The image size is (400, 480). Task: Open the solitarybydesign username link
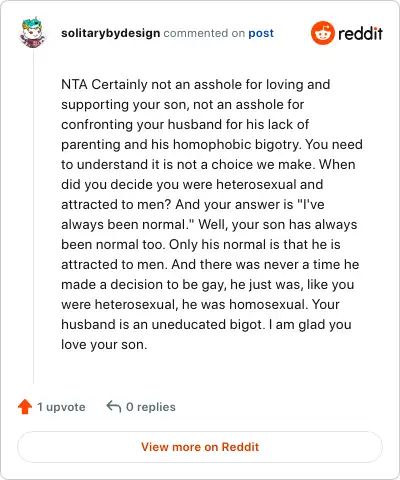point(110,33)
